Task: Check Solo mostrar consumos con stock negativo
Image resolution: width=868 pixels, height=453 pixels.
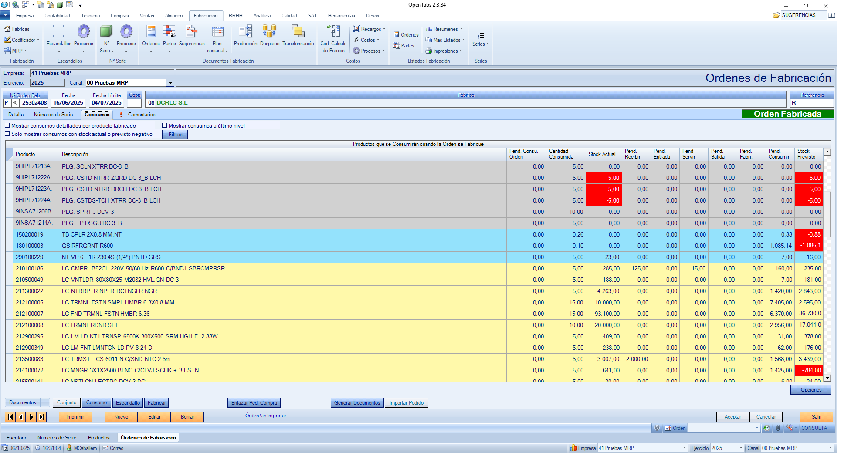Action: pos(7,134)
